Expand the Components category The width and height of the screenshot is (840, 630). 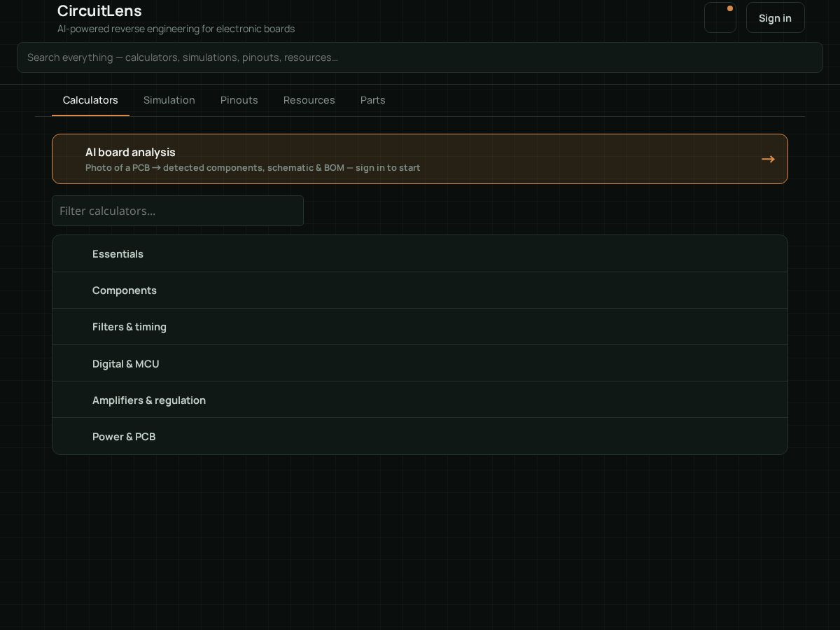pyautogui.click(x=420, y=290)
